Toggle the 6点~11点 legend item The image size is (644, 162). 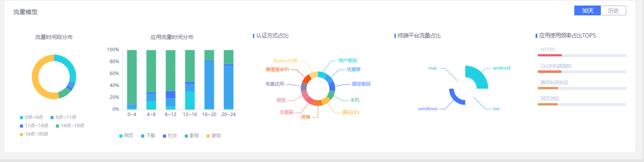click(x=64, y=117)
